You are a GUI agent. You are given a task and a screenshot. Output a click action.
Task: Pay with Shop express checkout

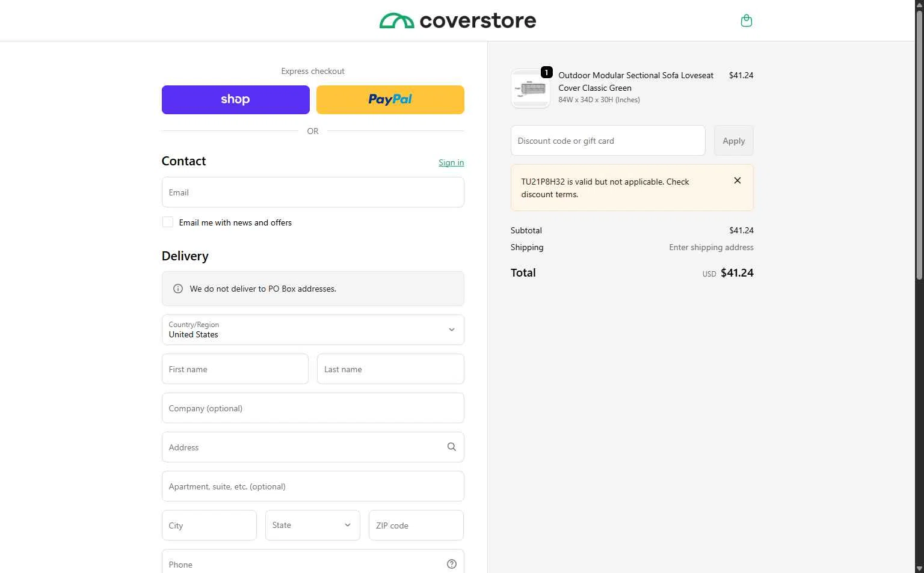coord(236,100)
